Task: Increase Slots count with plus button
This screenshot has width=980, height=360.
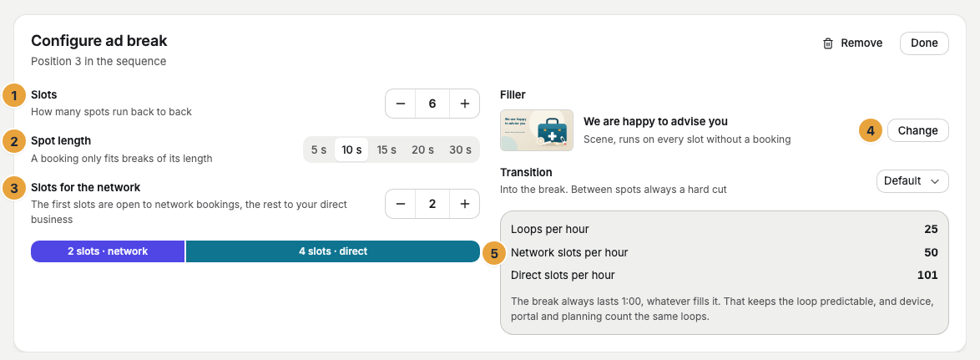Action: pyautogui.click(x=464, y=104)
